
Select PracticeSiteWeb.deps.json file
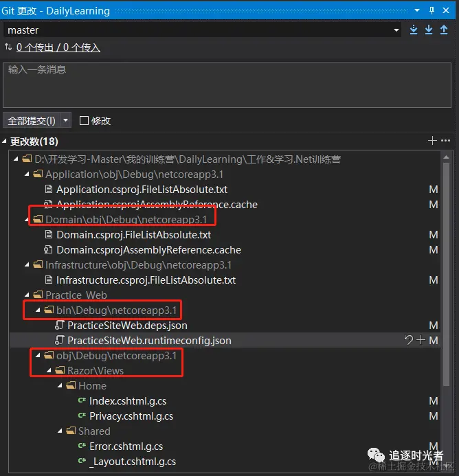127,326
